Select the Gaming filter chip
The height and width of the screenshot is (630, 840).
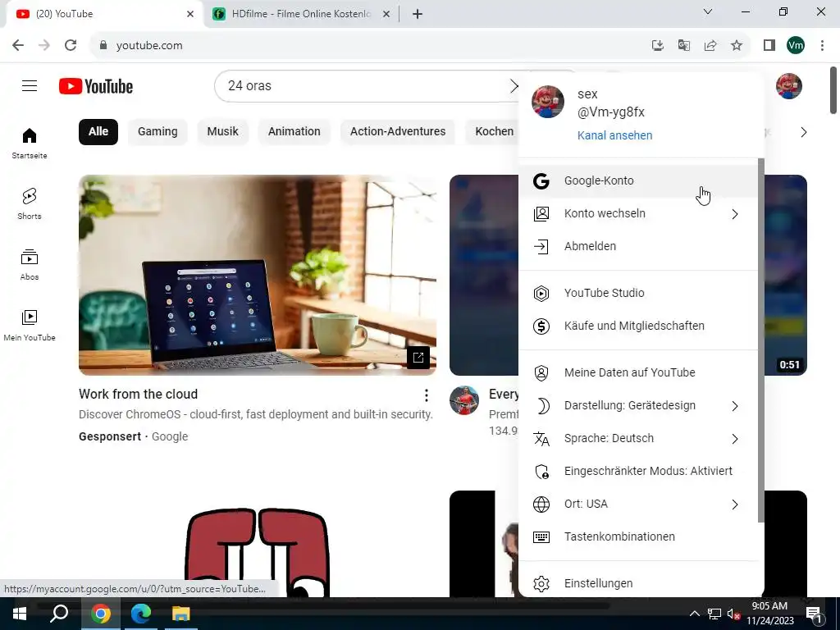[157, 132]
